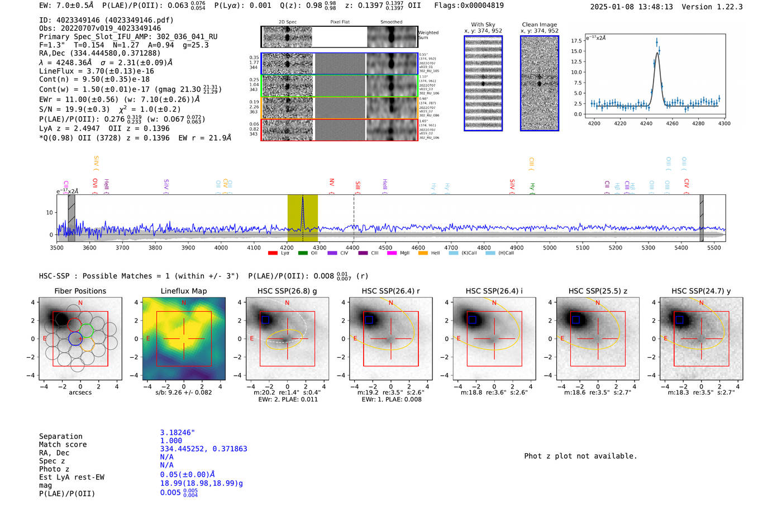This screenshot has height=532, width=782.
Task: Click the ID: 4023349146 text
Action: tap(106, 20)
